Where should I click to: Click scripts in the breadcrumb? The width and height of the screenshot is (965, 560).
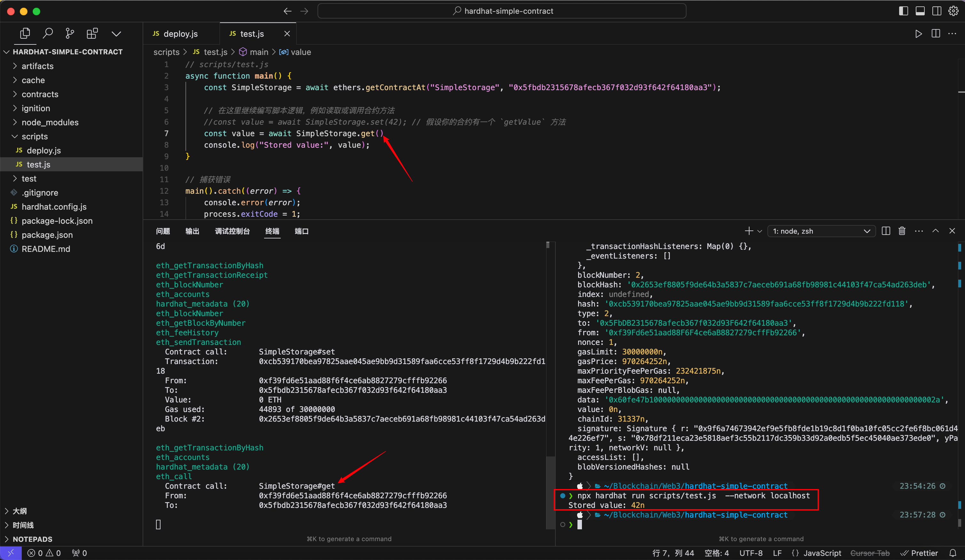(x=166, y=52)
